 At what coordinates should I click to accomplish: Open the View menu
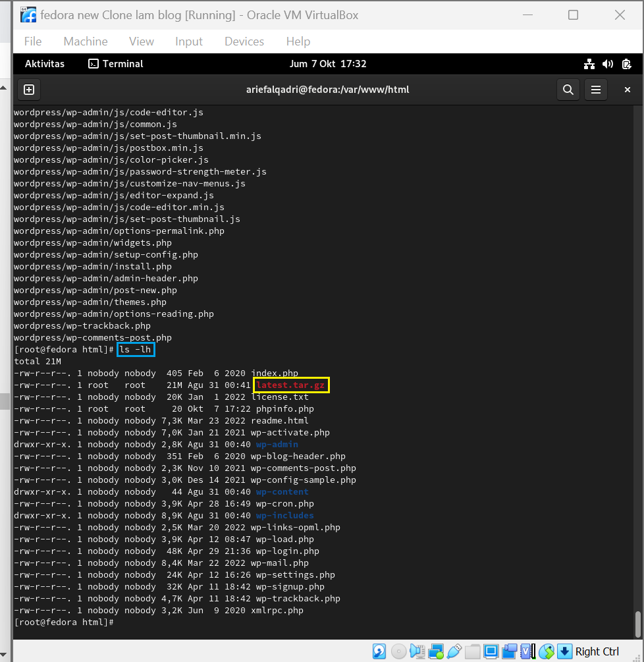point(142,41)
